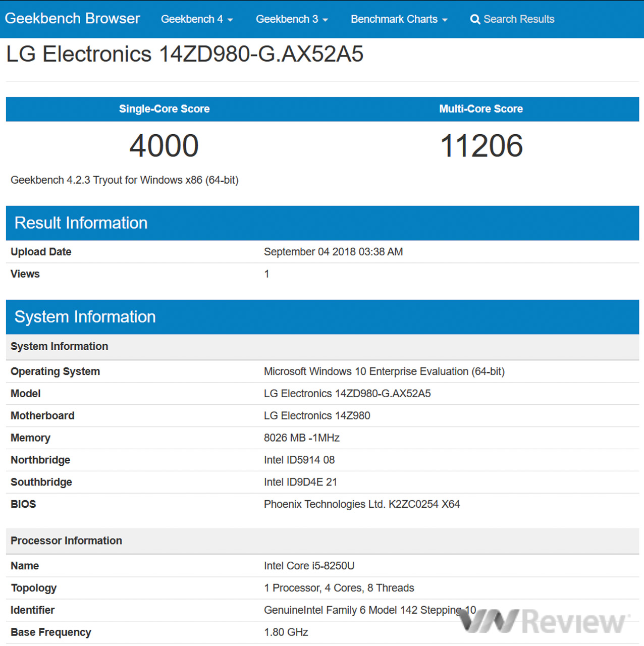Click the Northbridge row label
The image size is (644, 646).
tap(40, 460)
